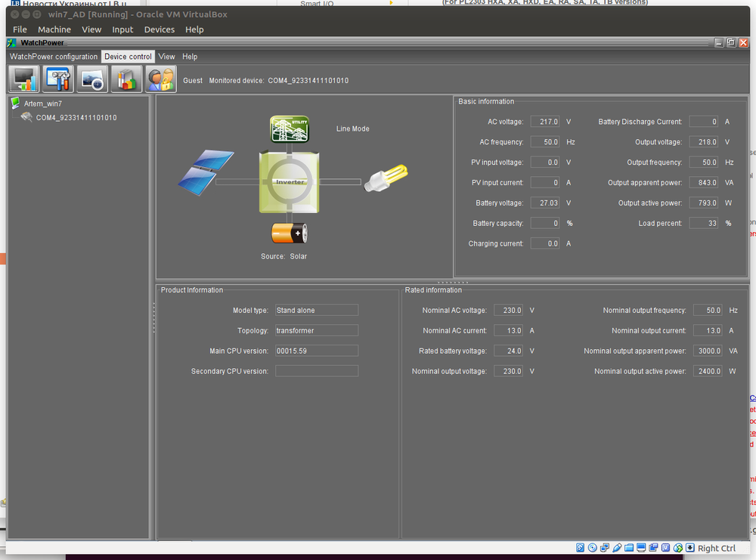Open the WatchPower Help menu
This screenshot has height=560, width=756.
click(x=190, y=57)
